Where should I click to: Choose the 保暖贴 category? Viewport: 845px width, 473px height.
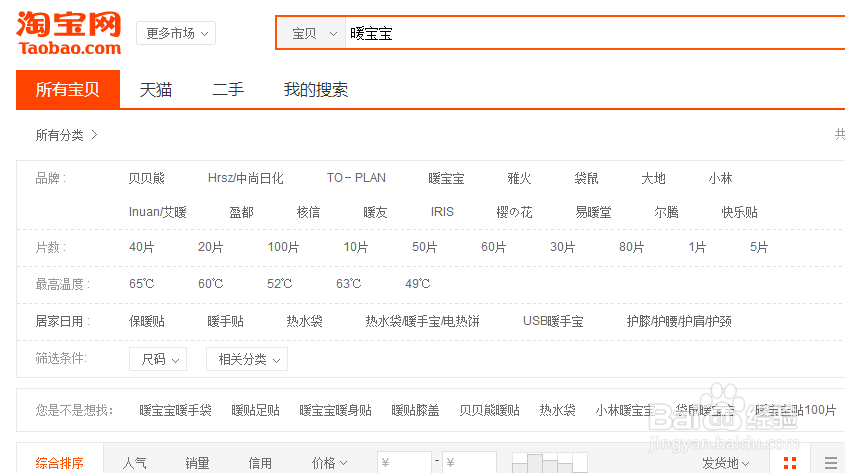coord(147,322)
